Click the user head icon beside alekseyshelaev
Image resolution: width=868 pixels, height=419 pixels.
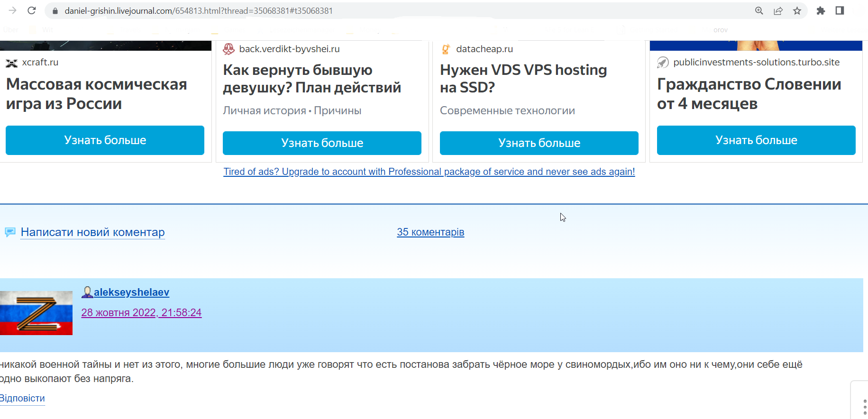[87, 292]
